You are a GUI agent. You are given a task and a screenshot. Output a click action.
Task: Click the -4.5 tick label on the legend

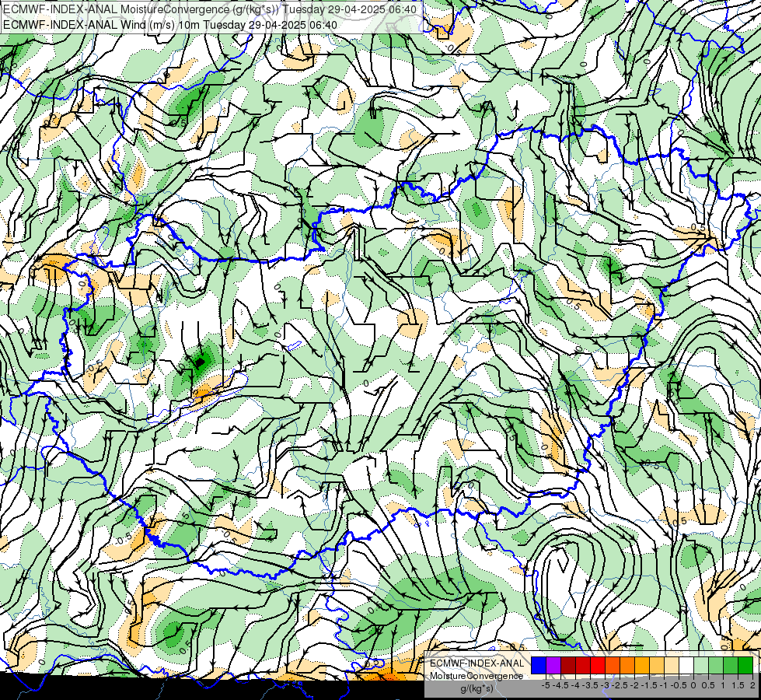[561, 685]
